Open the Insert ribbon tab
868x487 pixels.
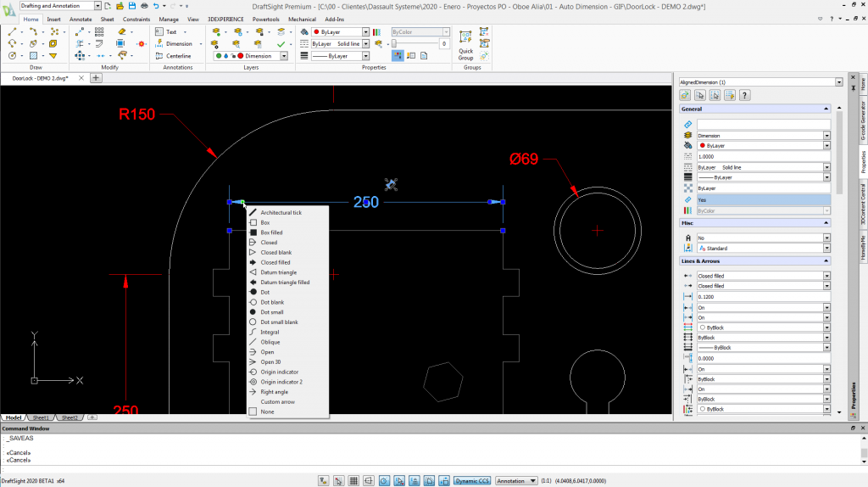click(53, 19)
